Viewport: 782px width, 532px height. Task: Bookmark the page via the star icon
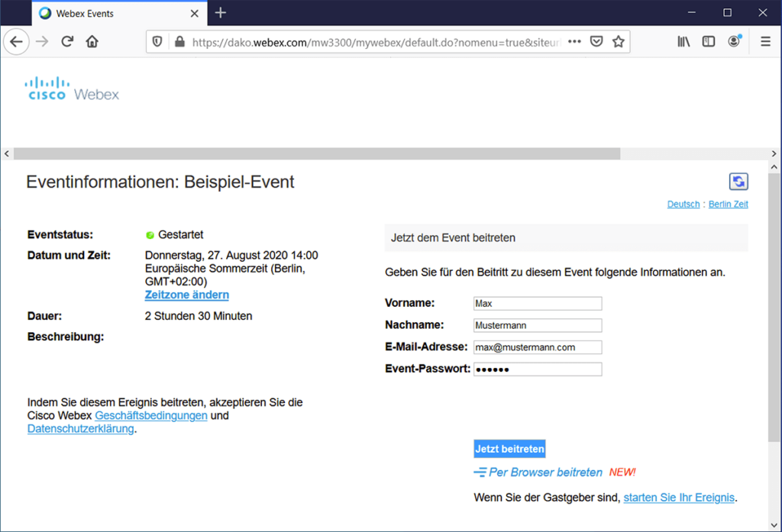pos(618,40)
